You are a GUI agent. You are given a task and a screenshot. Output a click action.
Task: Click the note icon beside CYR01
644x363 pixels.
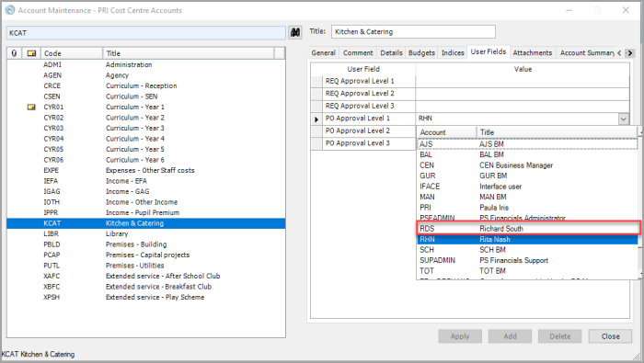tap(31, 107)
